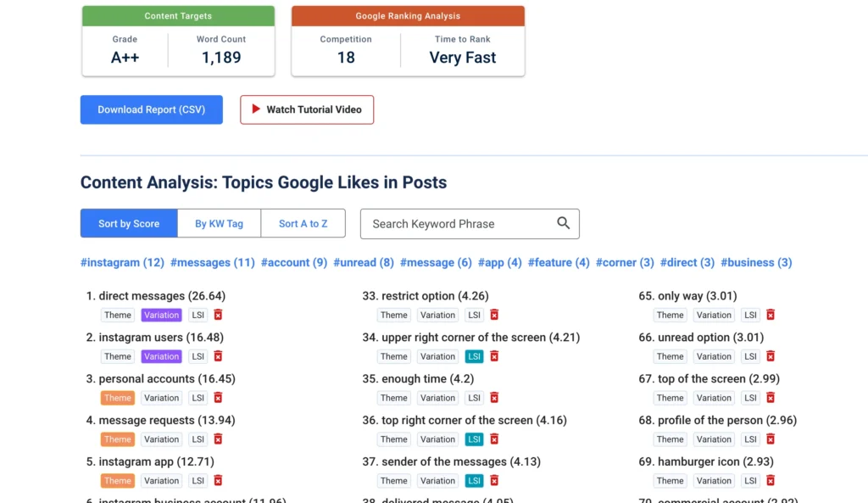
Task: Switch to the By KW Tag tab
Action: (x=219, y=223)
